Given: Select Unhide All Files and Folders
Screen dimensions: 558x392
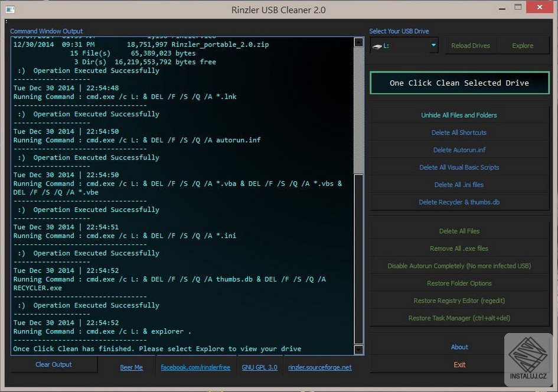Looking at the screenshot, I should pos(459,115).
